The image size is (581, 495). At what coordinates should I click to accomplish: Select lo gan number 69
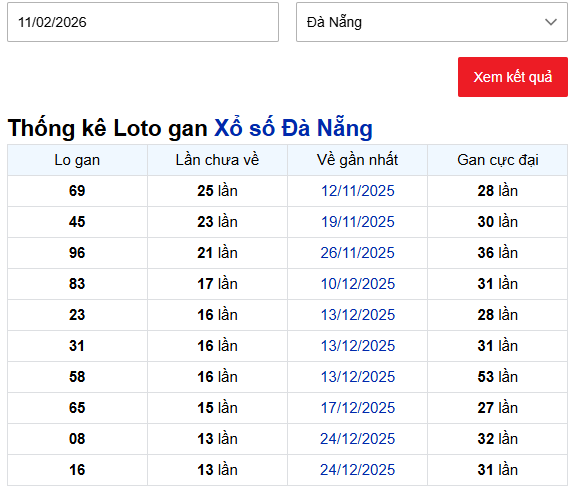(77, 191)
